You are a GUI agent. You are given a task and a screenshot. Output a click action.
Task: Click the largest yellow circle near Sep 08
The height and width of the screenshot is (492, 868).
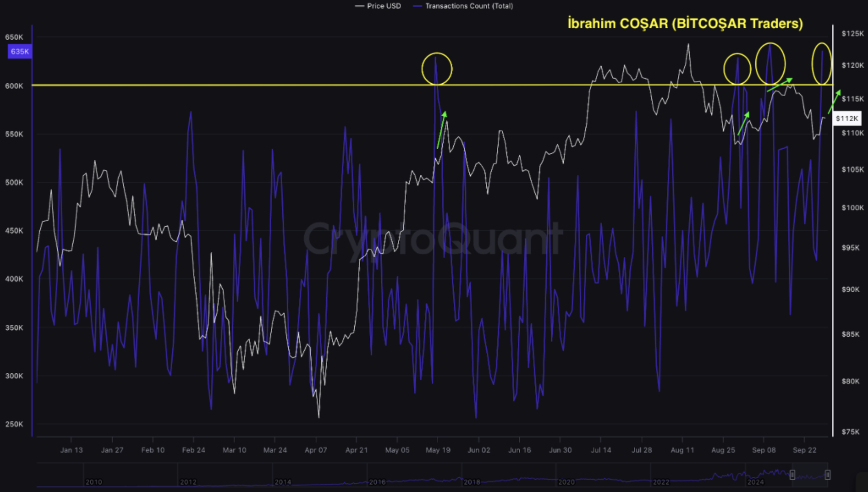(x=770, y=64)
